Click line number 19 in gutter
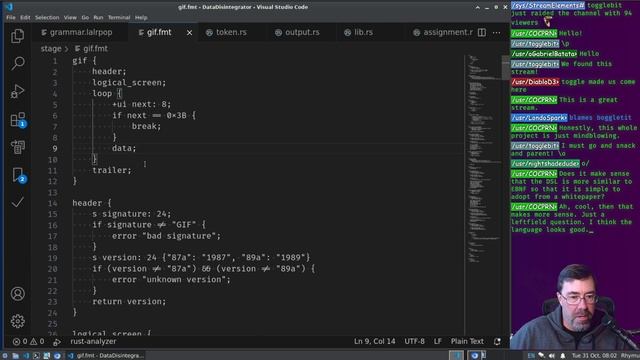This screenshot has height=360, width=640. pos(52,258)
